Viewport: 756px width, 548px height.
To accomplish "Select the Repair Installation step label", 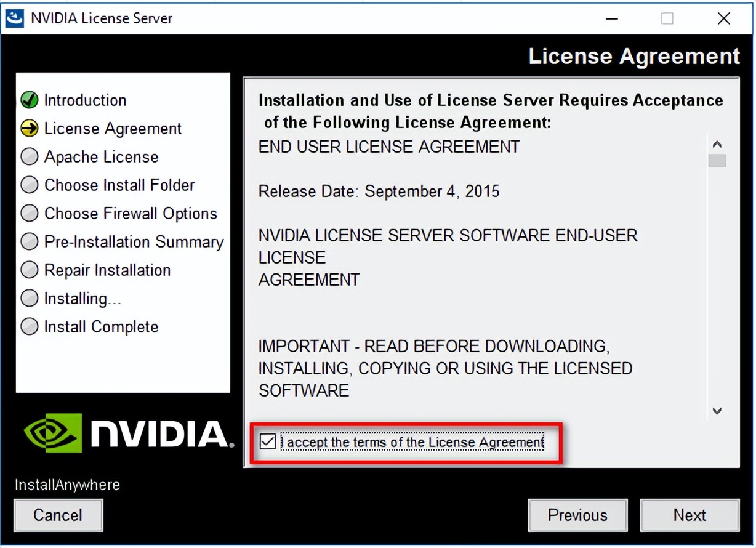I will (107, 270).
